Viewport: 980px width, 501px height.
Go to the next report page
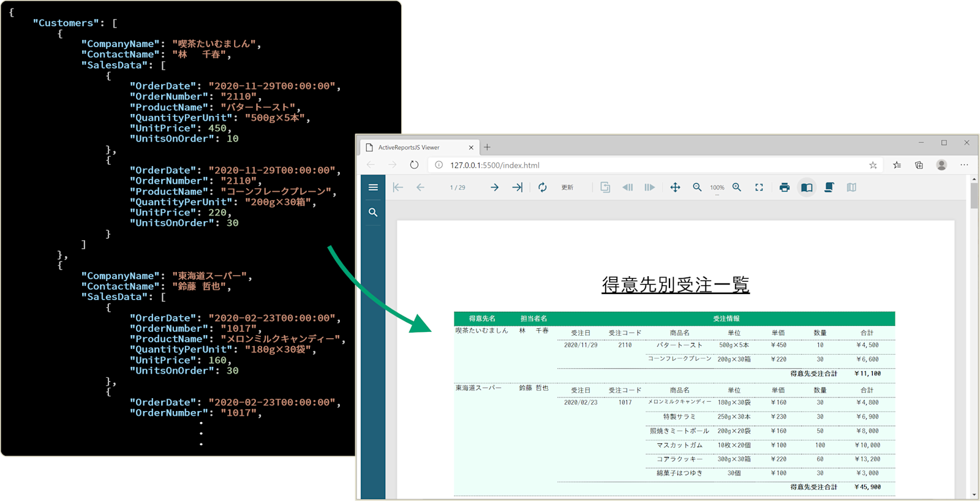tap(494, 187)
